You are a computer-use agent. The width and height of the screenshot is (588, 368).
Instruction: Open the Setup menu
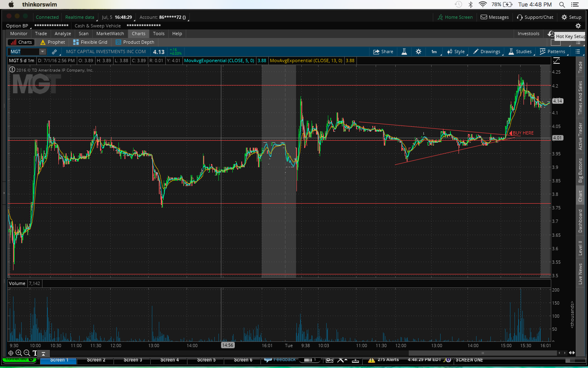[571, 17]
